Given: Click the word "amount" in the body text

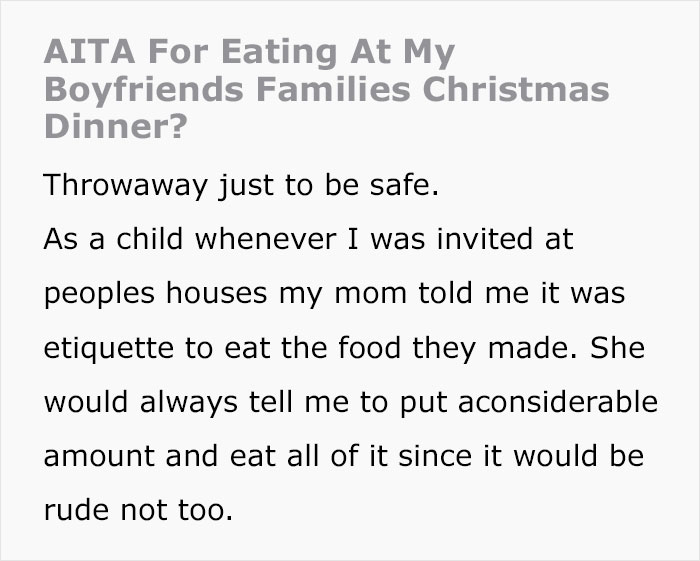Looking at the screenshot, I should tap(97, 457).
